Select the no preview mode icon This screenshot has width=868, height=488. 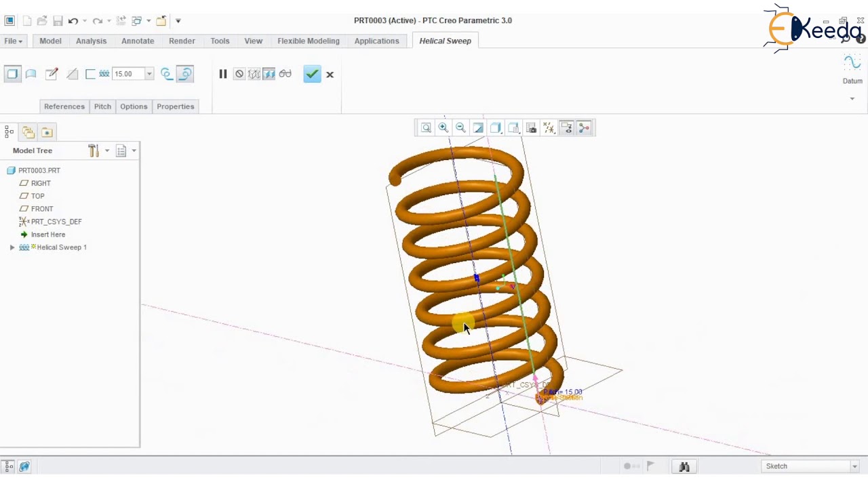pyautogui.click(x=239, y=74)
